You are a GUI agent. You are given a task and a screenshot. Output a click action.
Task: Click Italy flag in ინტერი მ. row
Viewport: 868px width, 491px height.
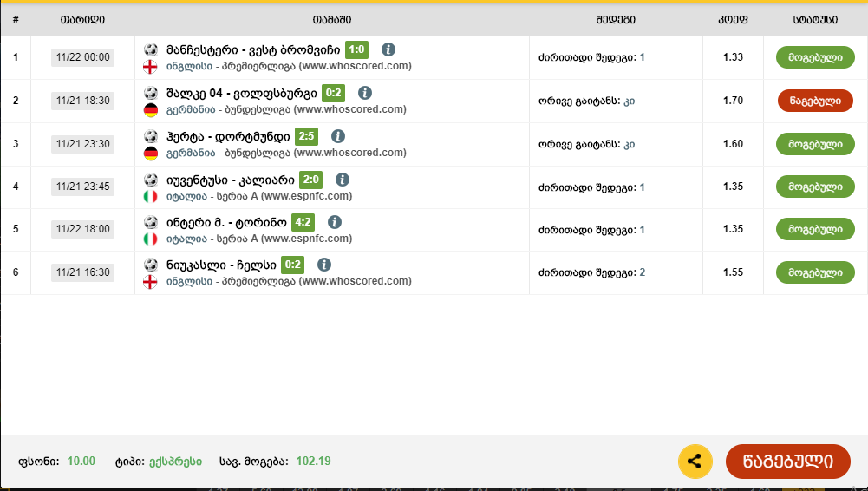[x=151, y=239]
